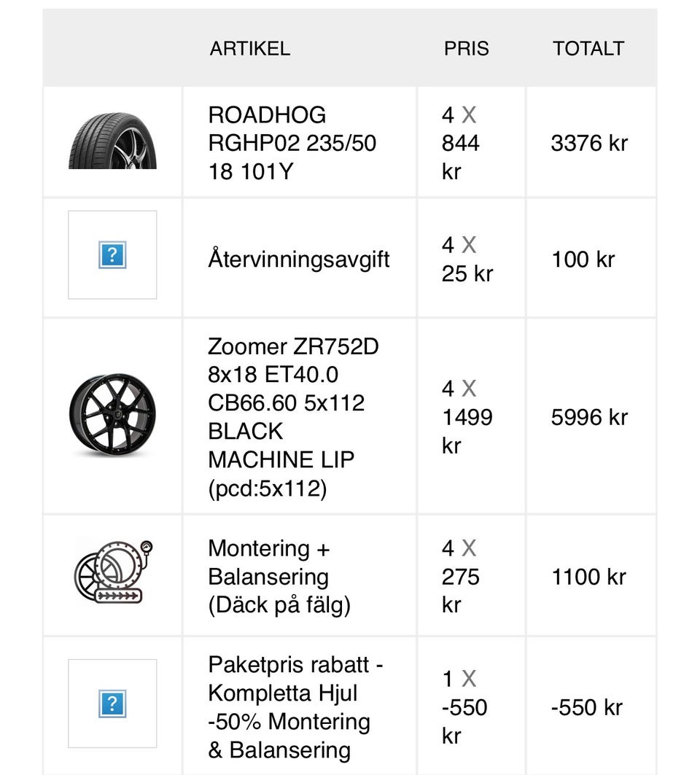Open the ROADHOG RGHP02 235/50 product link
The width and height of the screenshot is (700, 775).
[x=292, y=143]
